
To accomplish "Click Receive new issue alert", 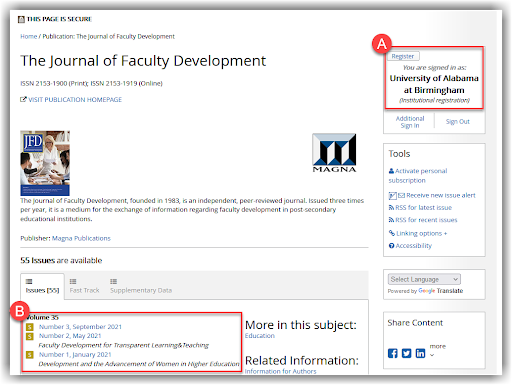I will [441, 195].
